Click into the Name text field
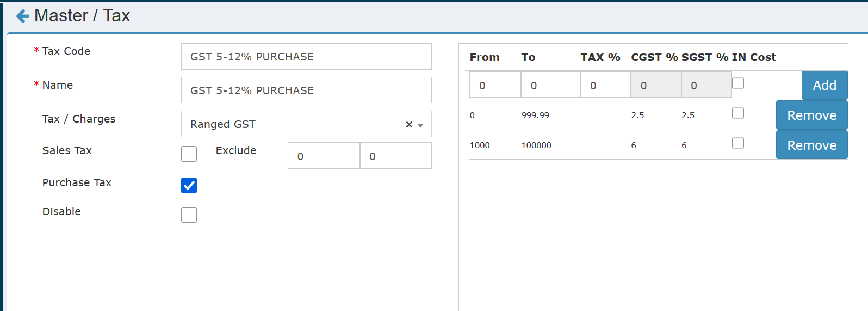868x311 pixels. (x=306, y=90)
